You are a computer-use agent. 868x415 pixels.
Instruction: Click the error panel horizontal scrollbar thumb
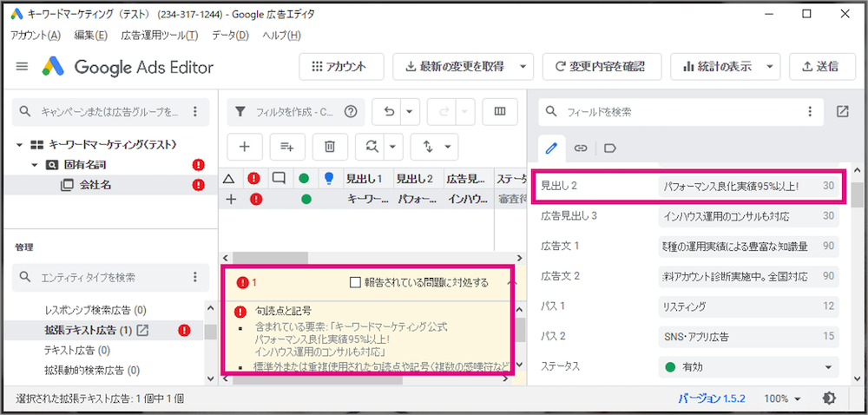318,380
